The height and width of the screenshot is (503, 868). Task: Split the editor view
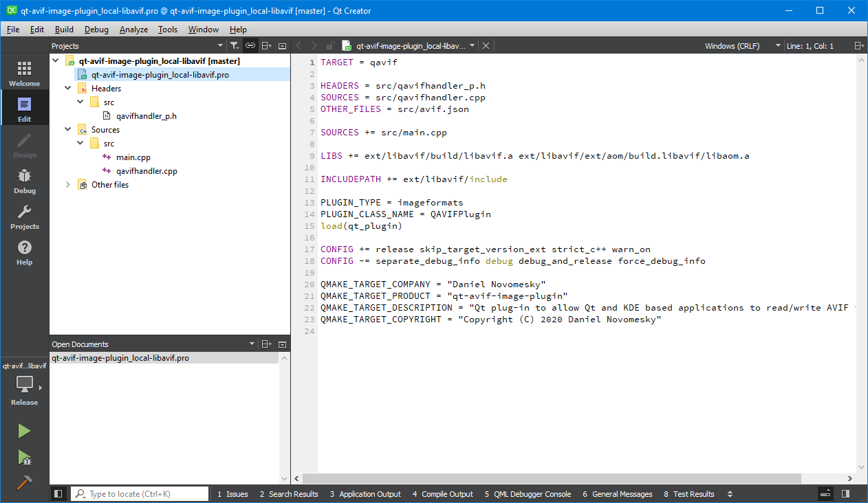(859, 45)
